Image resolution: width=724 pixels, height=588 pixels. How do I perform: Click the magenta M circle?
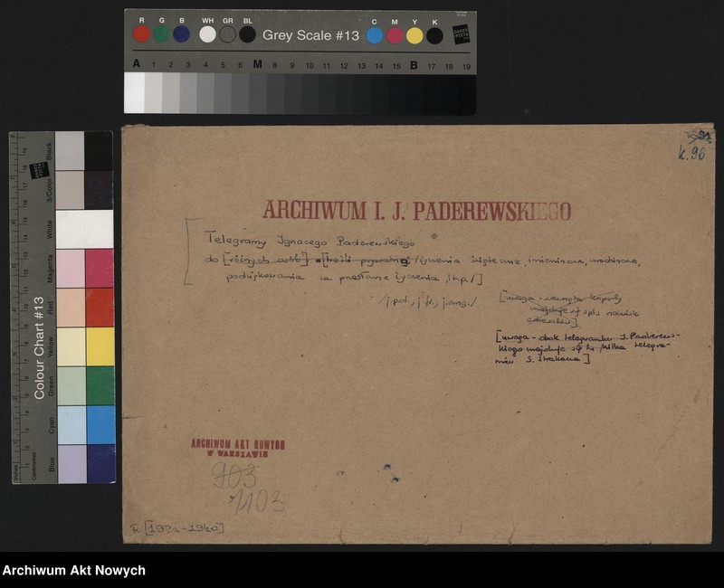coord(395,35)
